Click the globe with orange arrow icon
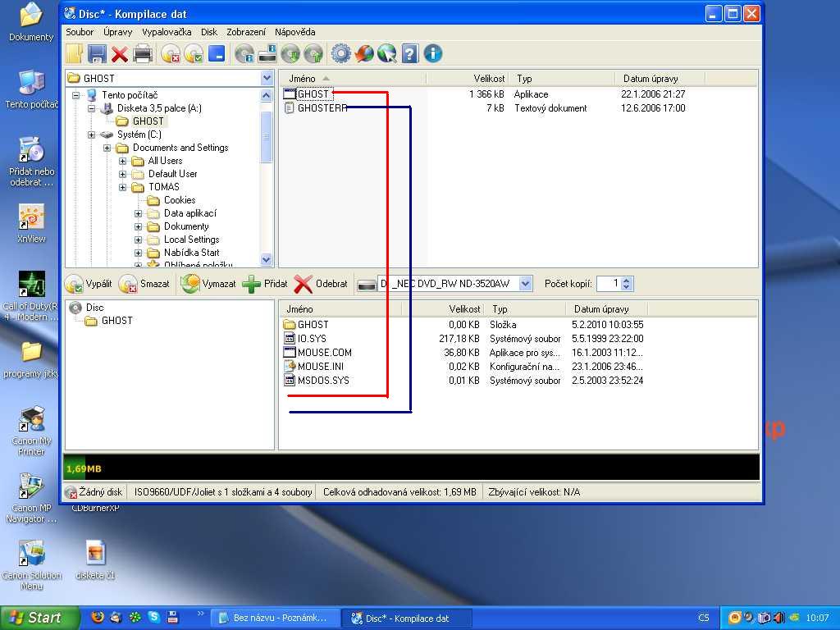The width and height of the screenshot is (840, 630). [x=364, y=53]
